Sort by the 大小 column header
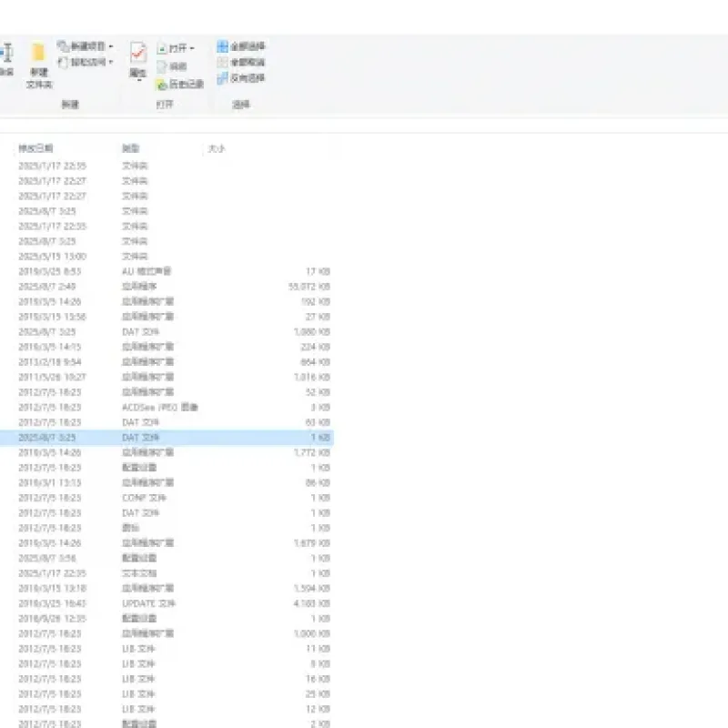 tap(217, 148)
